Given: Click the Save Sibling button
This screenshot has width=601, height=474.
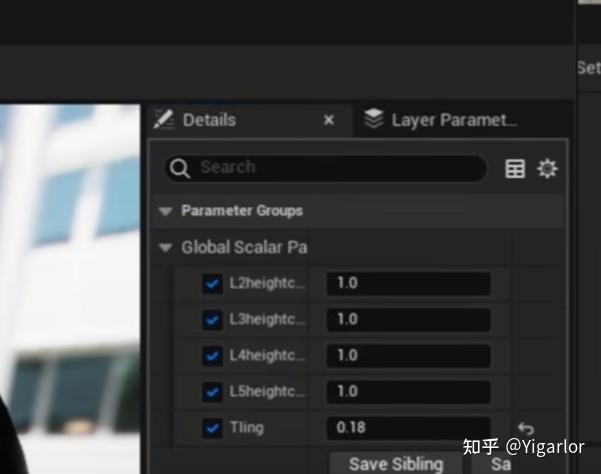Looking at the screenshot, I should tap(396, 464).
